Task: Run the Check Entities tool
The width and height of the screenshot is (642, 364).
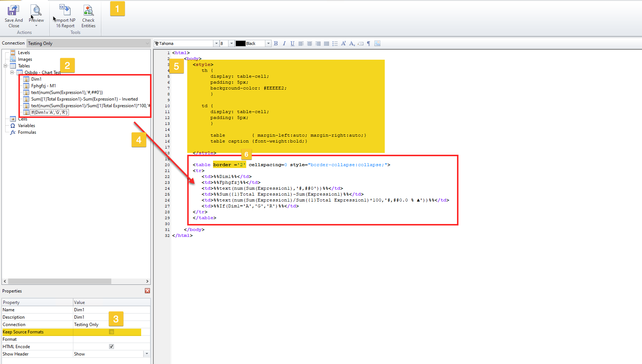Action: tap(88, 11)
